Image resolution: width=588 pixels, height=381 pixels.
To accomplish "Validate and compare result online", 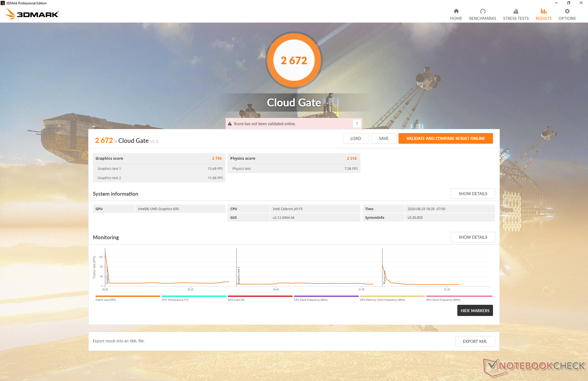I will (x=445, y=138).
